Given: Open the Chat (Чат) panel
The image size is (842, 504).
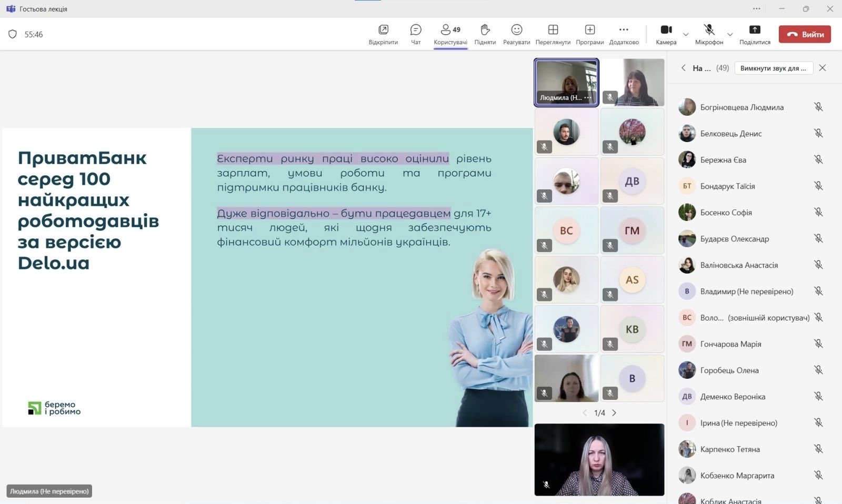Looking at the screenshot, I should pyautogui.click(x=415, y=34).
